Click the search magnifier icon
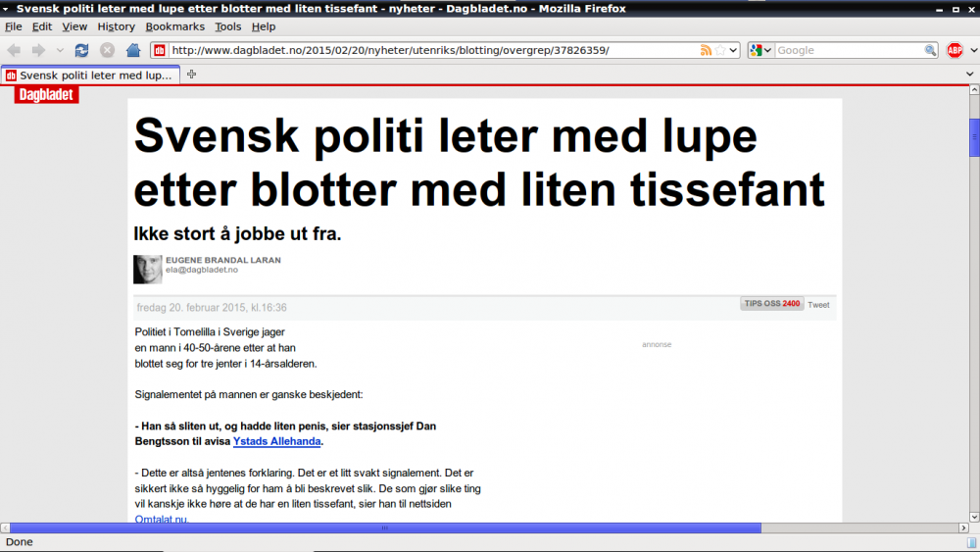Image resolution: width=980 pixels, height=552 pixels. click(930, 50)
